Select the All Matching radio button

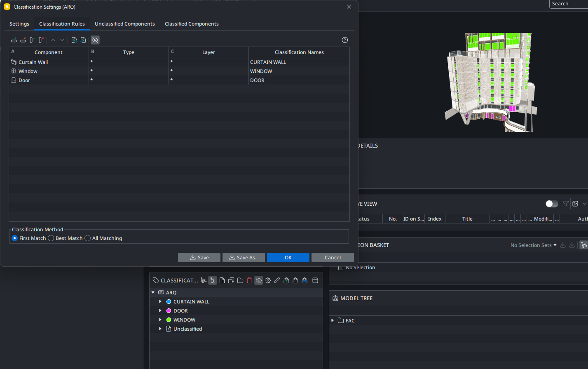(x=88, y=238)
